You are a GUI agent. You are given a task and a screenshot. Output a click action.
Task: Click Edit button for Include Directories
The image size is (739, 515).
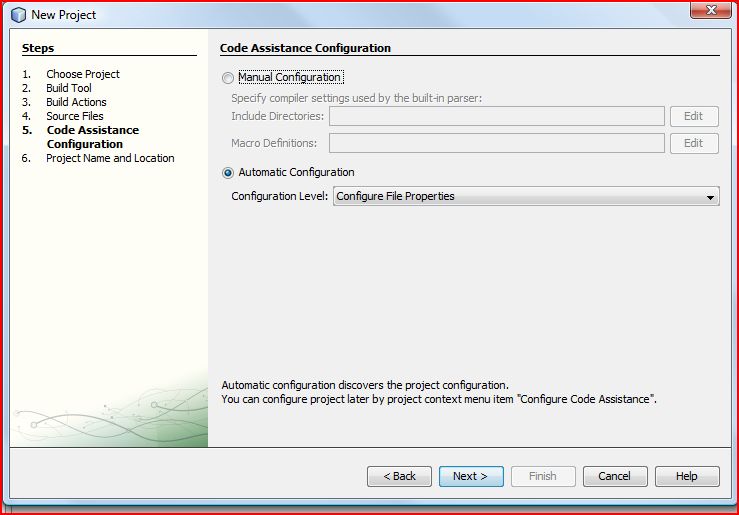point(694,116)
